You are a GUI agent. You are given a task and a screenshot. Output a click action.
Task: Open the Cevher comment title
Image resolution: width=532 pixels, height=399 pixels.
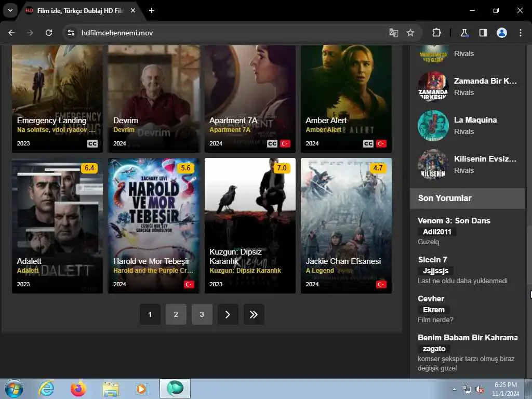coord(431,299)
